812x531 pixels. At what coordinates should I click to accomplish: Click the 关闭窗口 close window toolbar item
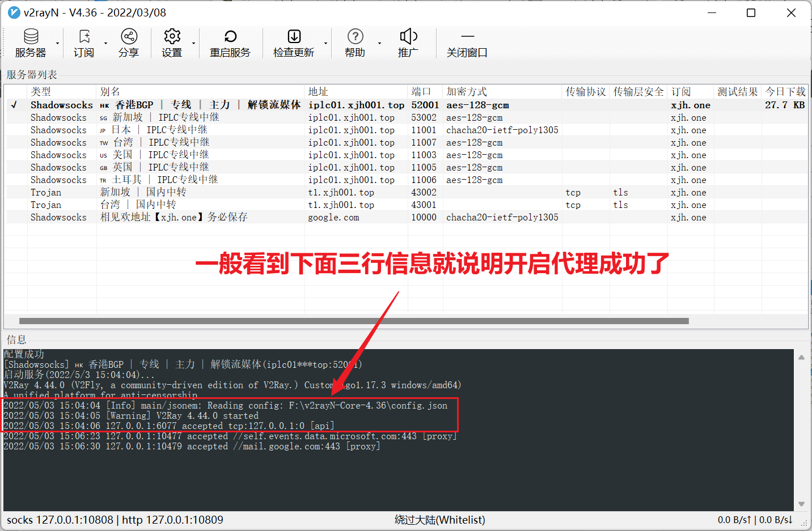(467, 44)
